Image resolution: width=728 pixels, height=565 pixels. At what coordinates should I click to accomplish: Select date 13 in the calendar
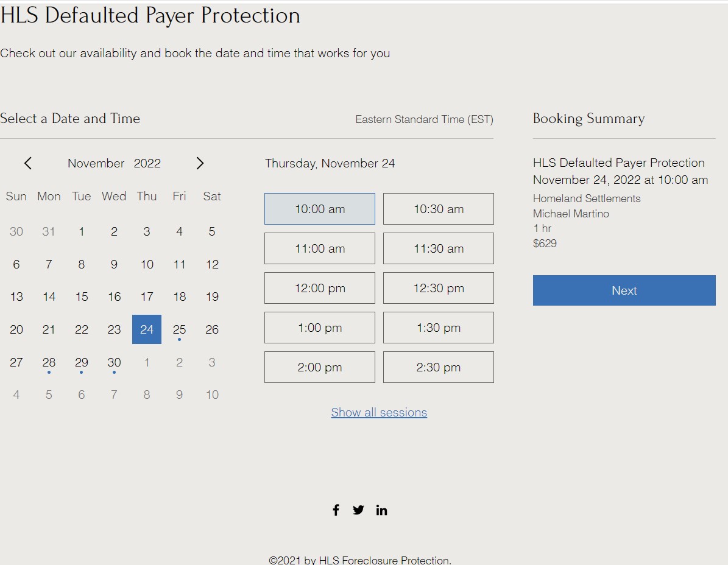click(x=16, y=297)
